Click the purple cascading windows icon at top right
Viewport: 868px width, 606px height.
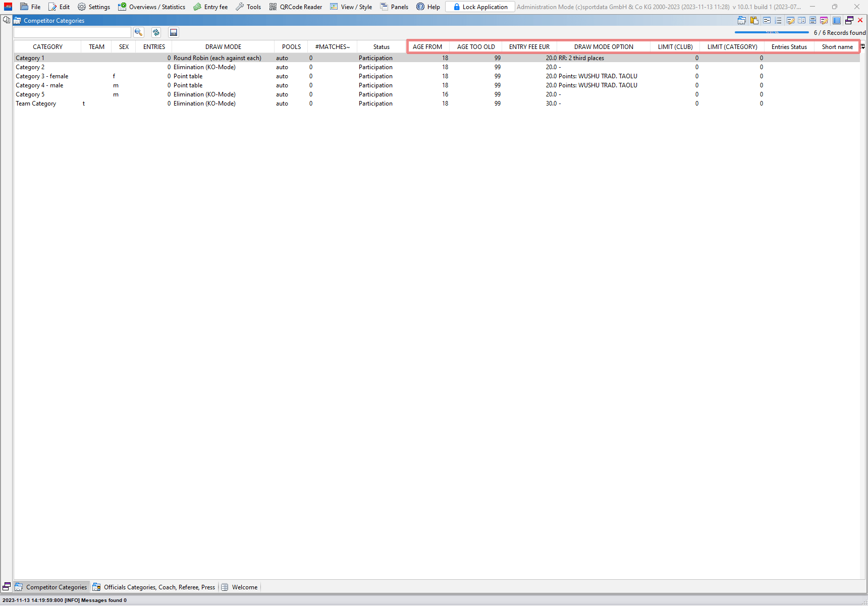(x=849, y=21)
